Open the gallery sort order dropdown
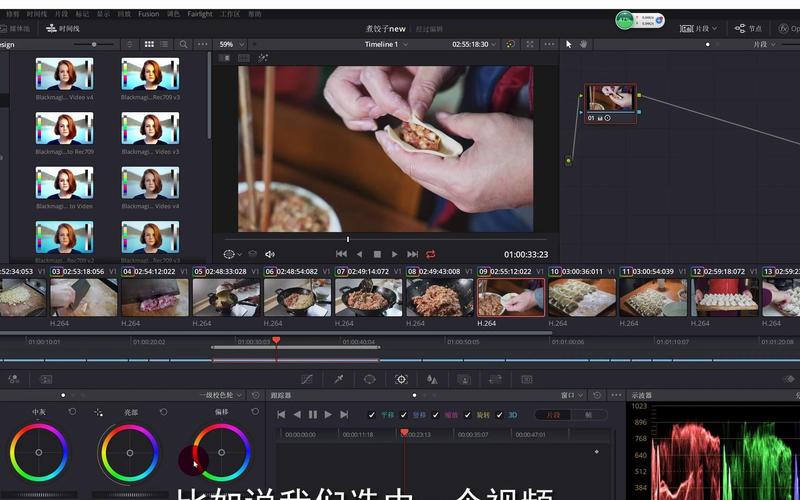The height and width of the screenshot is (500, 800). pos(129,44)
